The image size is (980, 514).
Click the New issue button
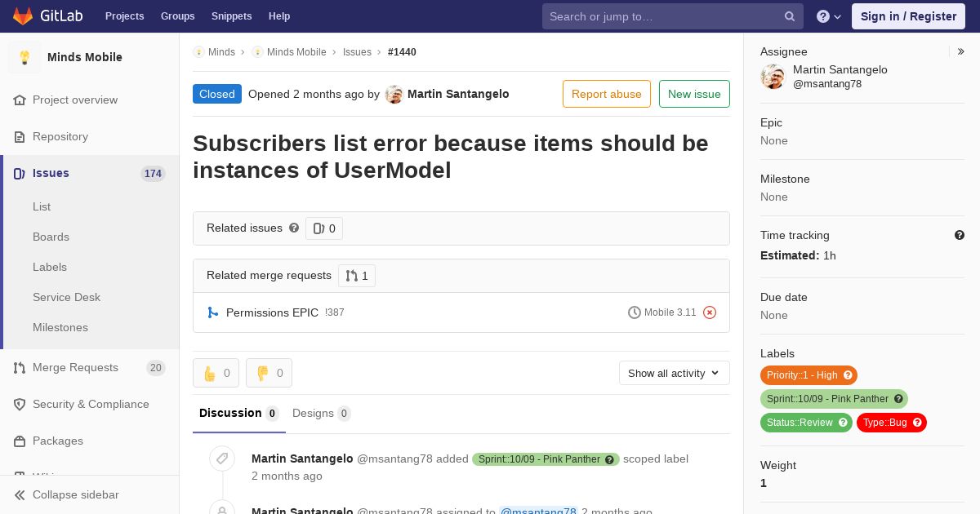coord(694,94)
